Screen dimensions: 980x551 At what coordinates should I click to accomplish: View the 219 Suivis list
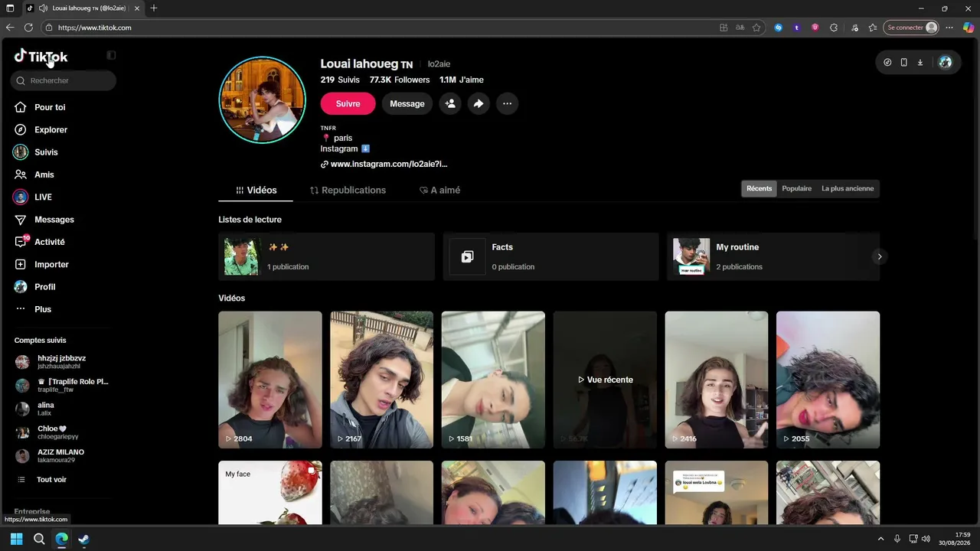[340, 80]
